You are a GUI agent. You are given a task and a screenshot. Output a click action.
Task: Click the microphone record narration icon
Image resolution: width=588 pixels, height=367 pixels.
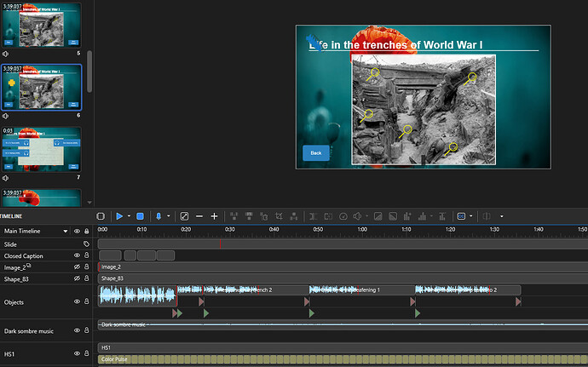coord(159,216)
